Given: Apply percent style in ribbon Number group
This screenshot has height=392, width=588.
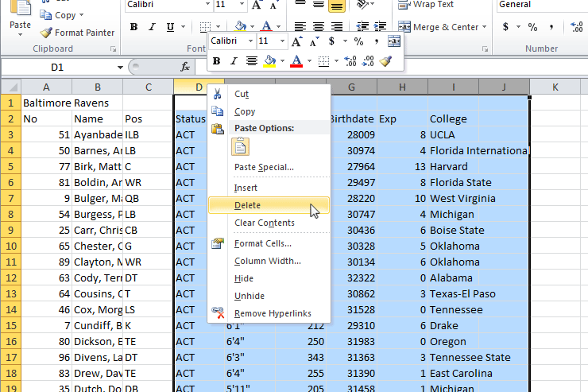Looking at the screenshot, I should [532, 26].
